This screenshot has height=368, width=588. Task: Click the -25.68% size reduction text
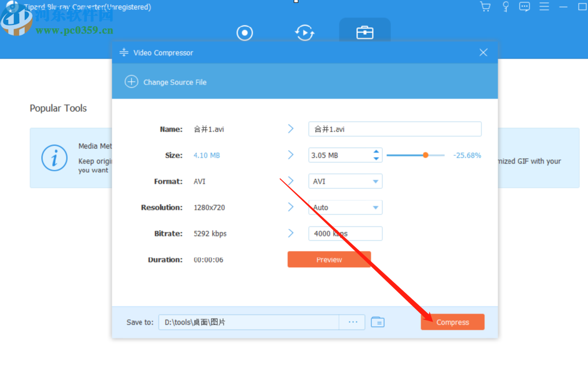click(467, 155)
